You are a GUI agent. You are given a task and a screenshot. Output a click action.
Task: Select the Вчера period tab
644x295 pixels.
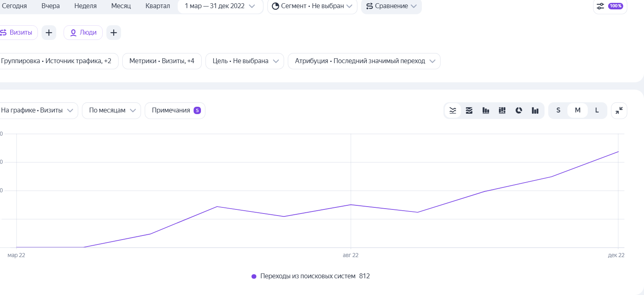(x=51, y=6)
